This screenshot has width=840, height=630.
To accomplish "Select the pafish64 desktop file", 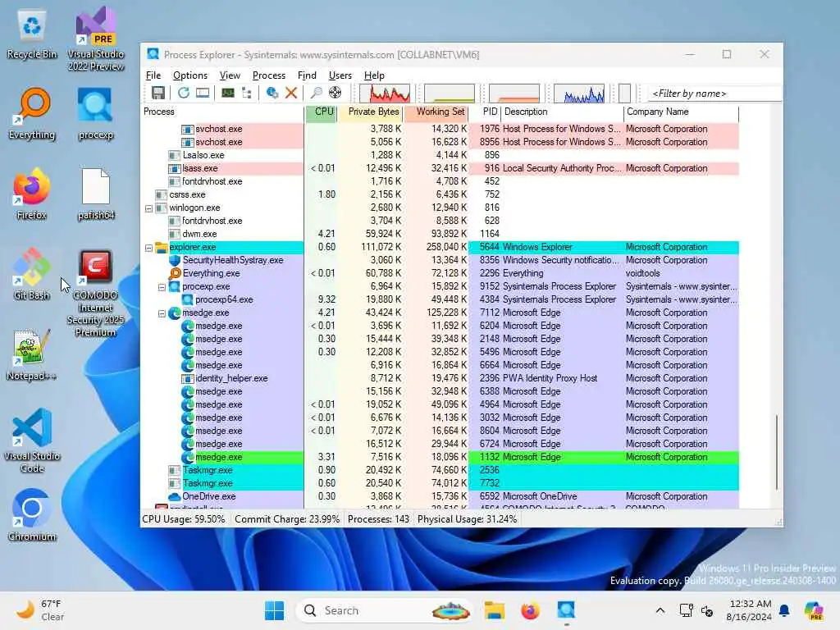I will pos(96,194).
